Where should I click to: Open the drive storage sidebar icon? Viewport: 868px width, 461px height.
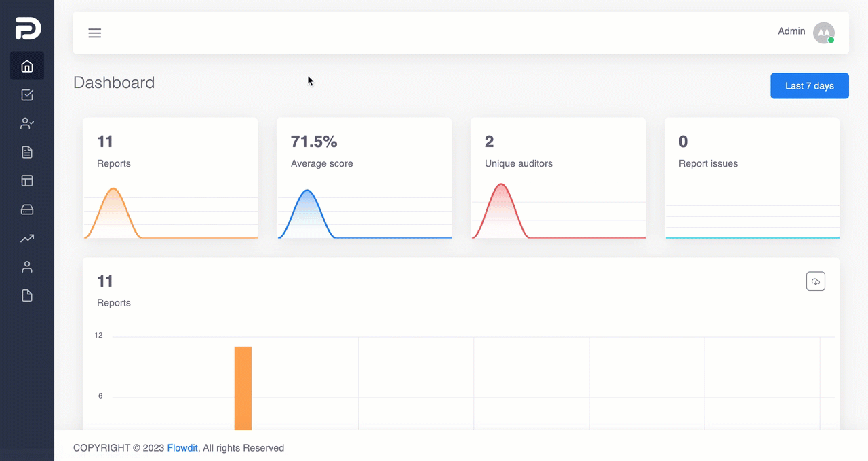click(x=27, y=209)
